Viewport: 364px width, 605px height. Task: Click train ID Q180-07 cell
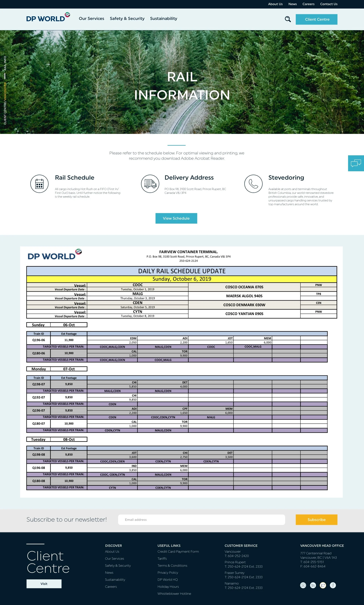coord(38,424)
